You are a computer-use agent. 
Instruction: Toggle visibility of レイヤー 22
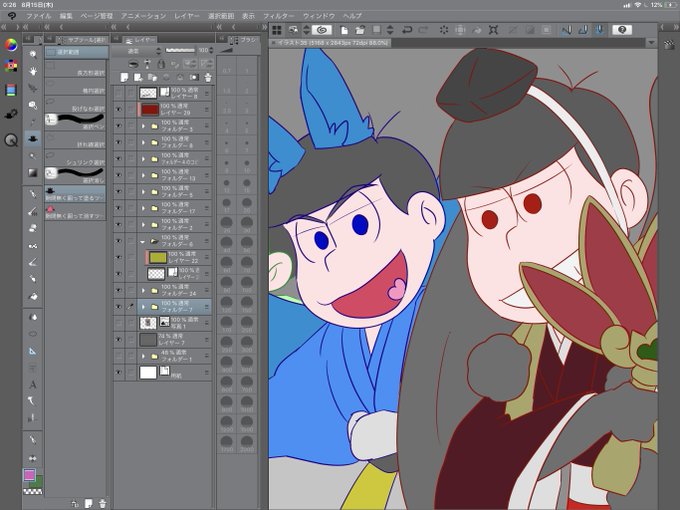click(x=119, y=258)
